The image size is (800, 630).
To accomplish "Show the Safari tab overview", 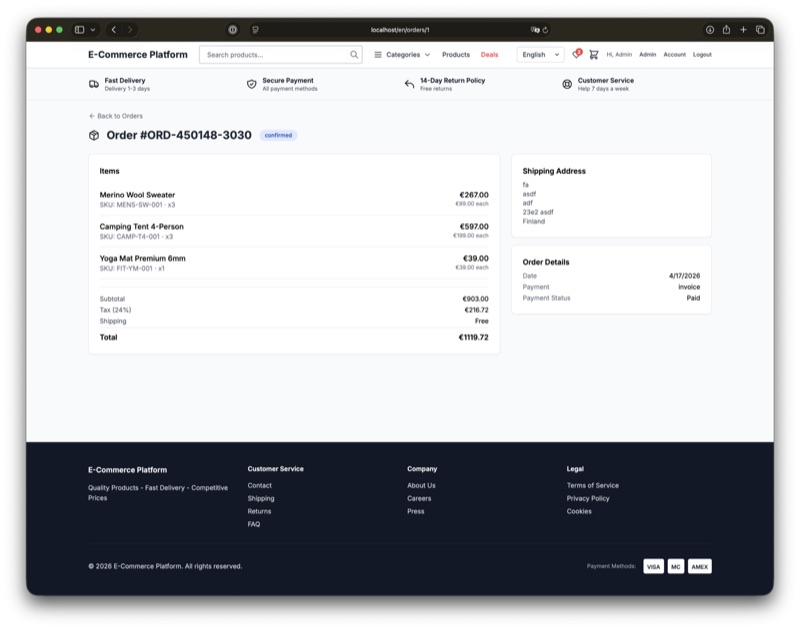I will tap(760, 30).
